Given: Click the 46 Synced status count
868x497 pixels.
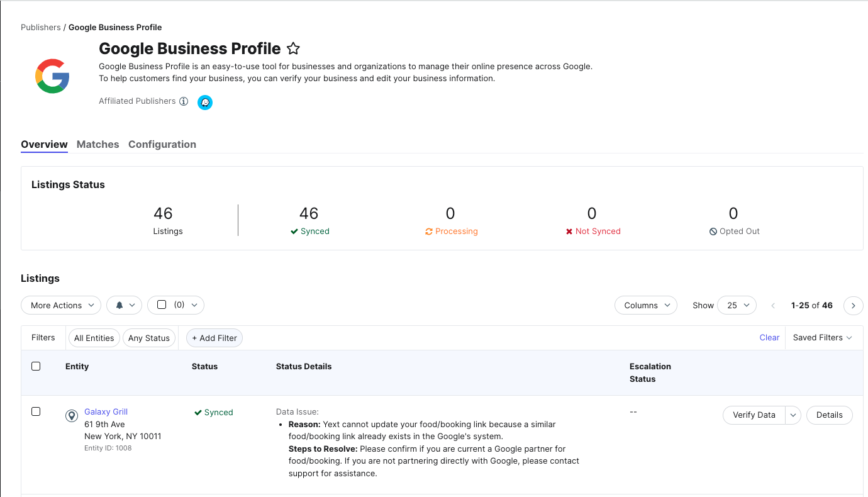Looking at the screenshot, I should [x=309, y=214].
